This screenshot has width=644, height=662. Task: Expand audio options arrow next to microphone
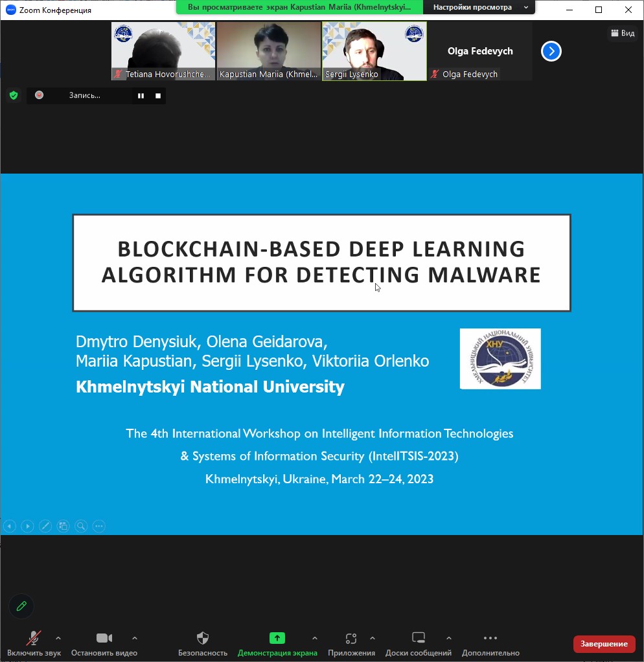(58, 638)
